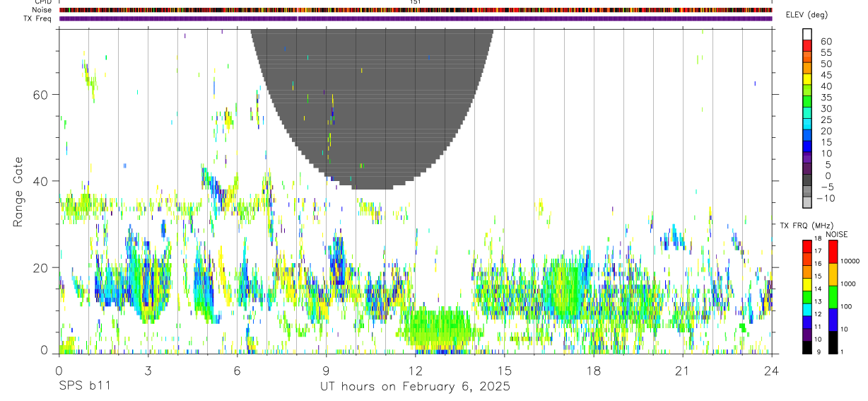Click the red TX FRQ swatch between 17 and 18
Screen dimensions: 868x401
(807, 245)
